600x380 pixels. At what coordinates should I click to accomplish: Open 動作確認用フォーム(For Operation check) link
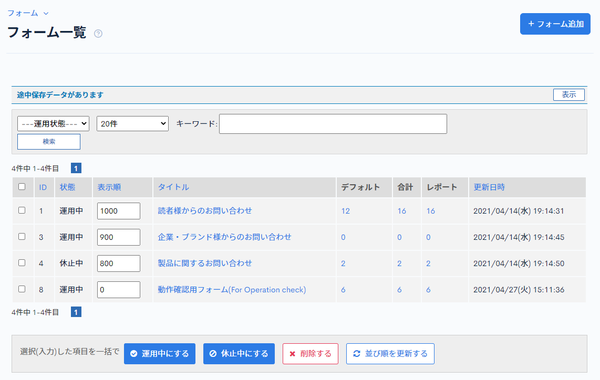click(232, 290)
